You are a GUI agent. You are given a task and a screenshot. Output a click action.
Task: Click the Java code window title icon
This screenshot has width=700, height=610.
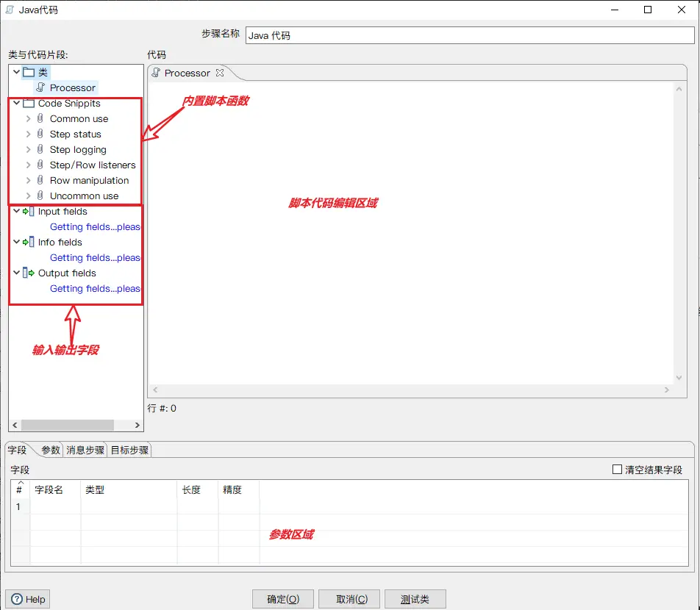click(x=10, y=10)
